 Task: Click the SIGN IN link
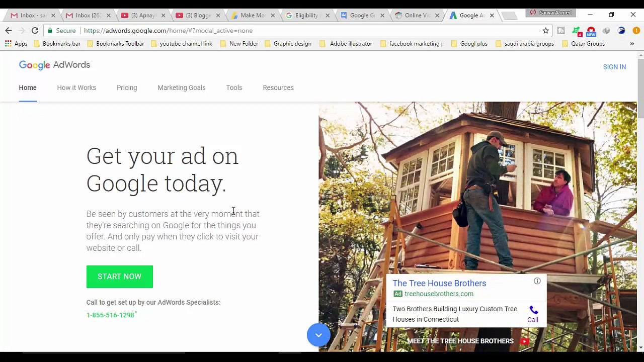614,67
